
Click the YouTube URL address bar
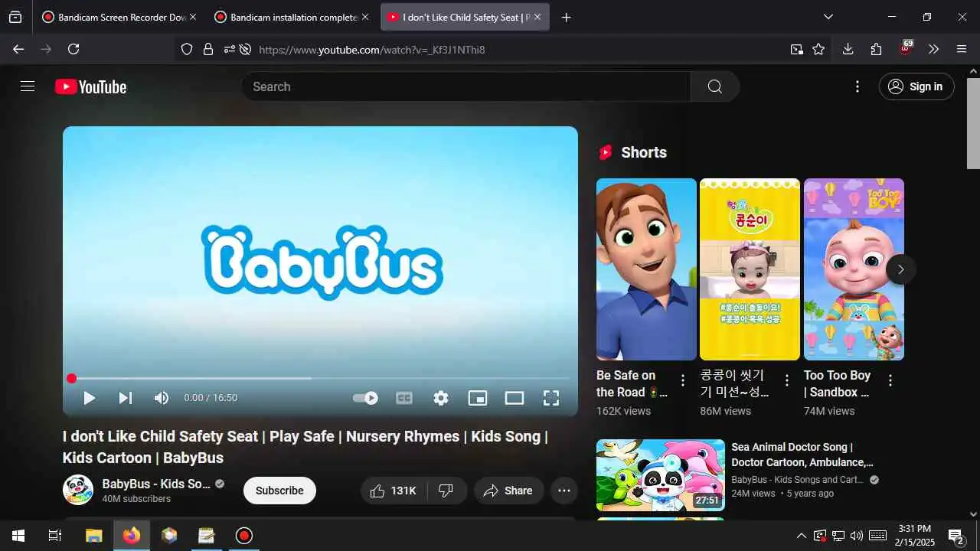(x=521, y=50)
